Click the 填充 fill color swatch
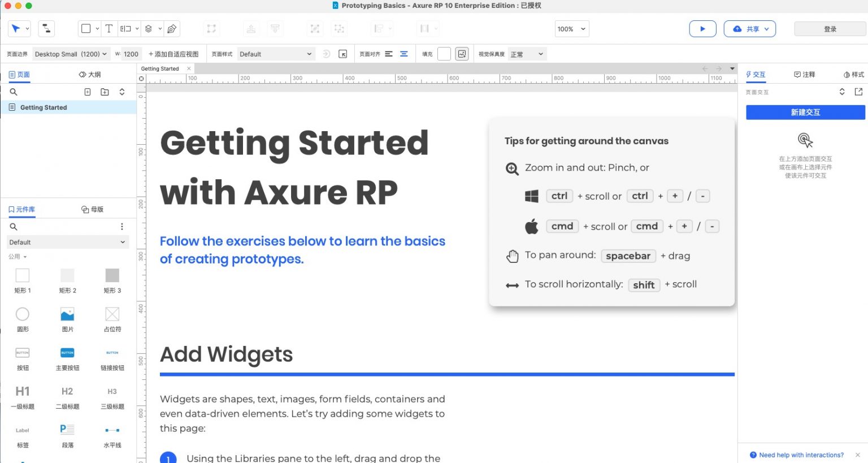The image size is (868, 463). pos(444,54)
